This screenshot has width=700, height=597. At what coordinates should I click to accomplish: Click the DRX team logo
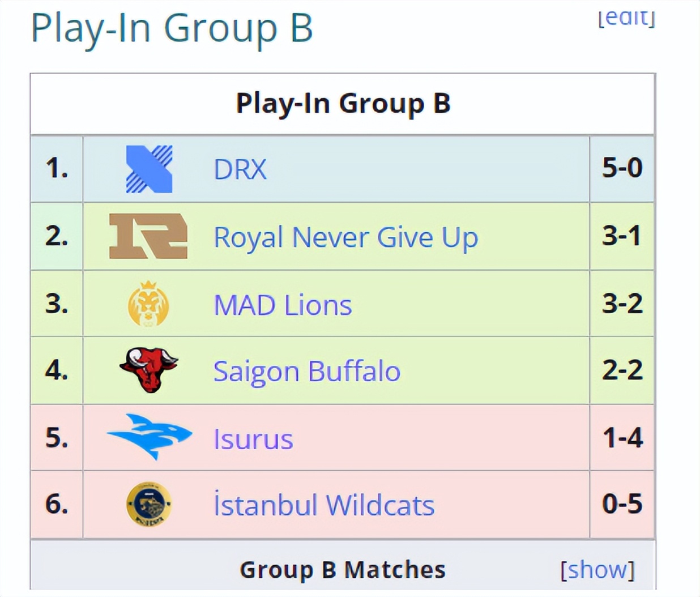click(149, 169)
